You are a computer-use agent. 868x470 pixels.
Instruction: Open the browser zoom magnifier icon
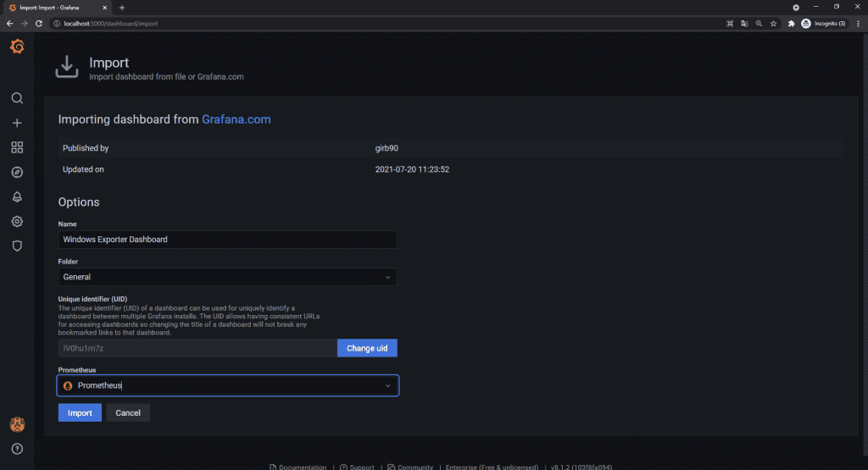point(759,23)
